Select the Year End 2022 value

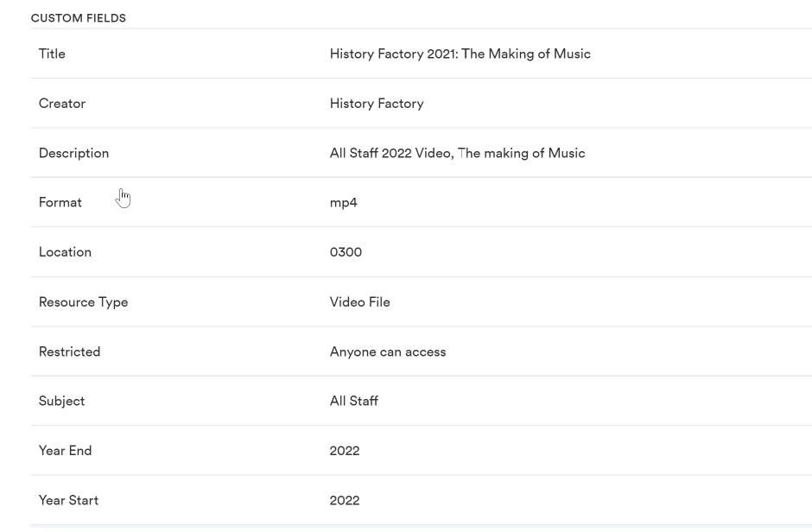[345, 451]
